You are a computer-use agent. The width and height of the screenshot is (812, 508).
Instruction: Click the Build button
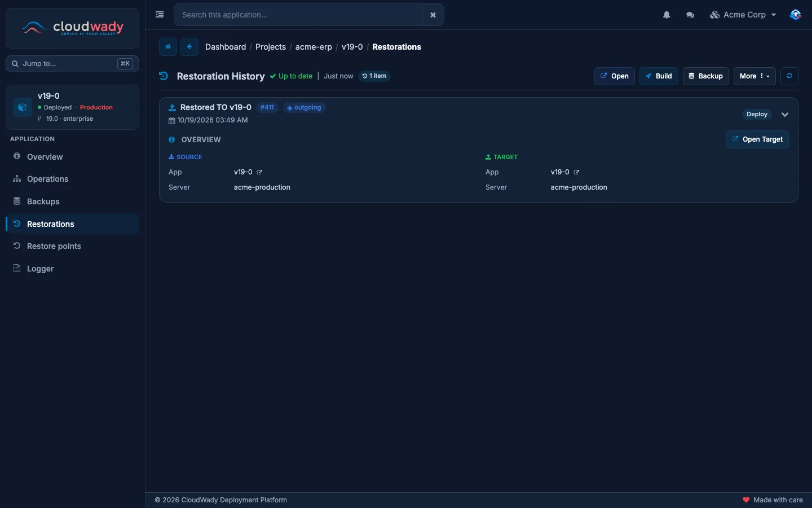[659, 76]
